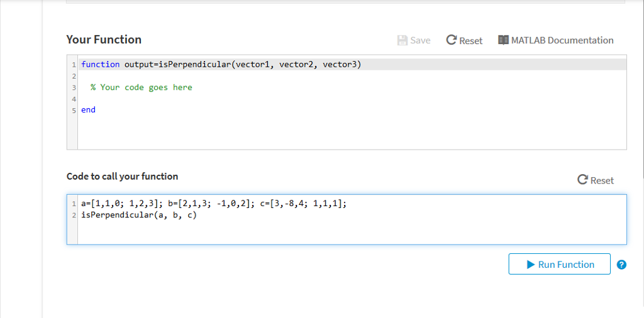Open the help question mark icon
Screen dimensions: 644x318
[621, 265]
